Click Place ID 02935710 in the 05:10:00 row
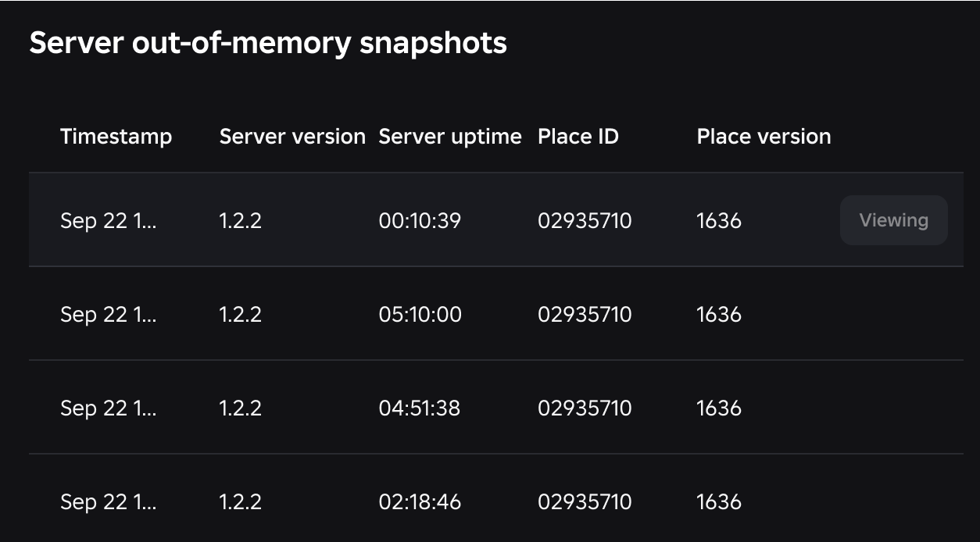 585,315
